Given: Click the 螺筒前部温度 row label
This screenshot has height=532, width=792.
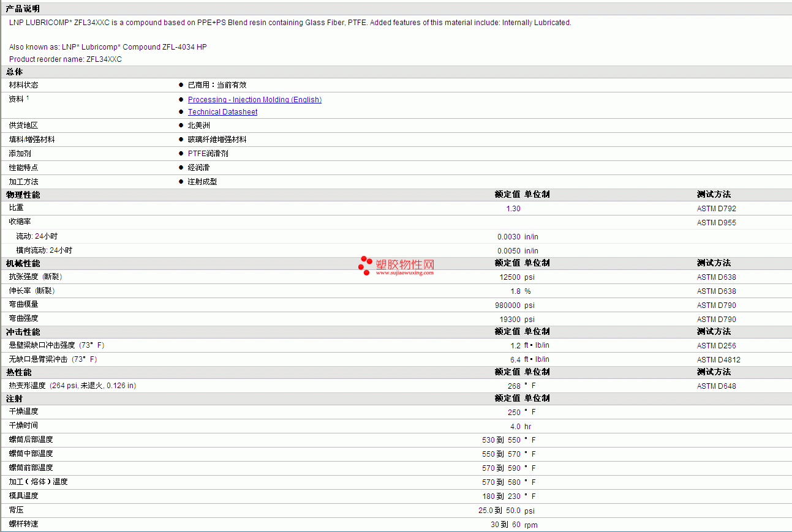Looking at the screenshot, I should 31,468.
